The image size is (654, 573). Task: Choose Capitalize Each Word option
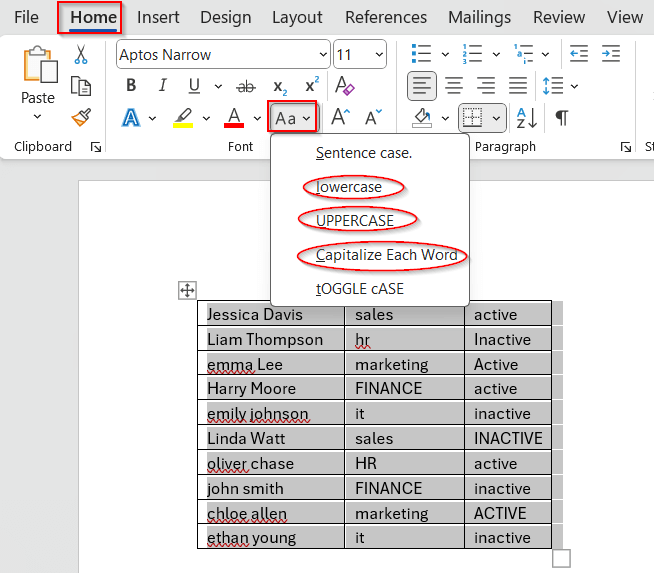click(x=386, y=255)
